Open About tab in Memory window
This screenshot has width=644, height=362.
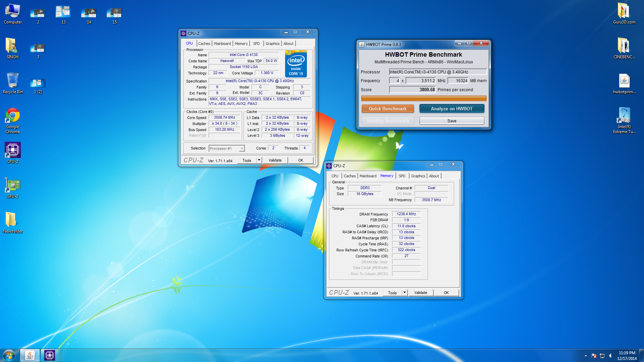(x=434, y=176)
